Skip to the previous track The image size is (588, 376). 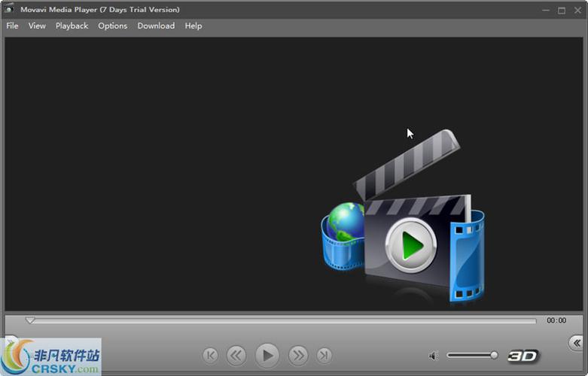click(x=211, y=355)
